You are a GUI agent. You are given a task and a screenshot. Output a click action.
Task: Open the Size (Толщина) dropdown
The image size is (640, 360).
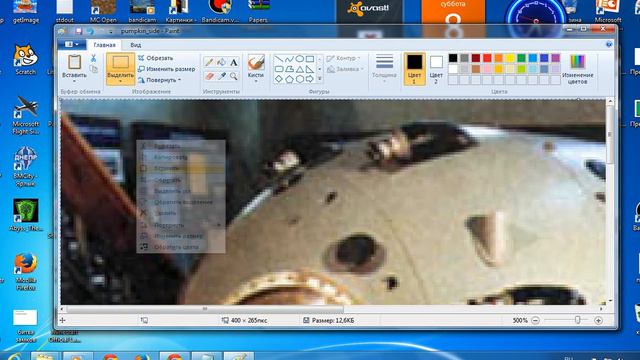click(384, 69)
